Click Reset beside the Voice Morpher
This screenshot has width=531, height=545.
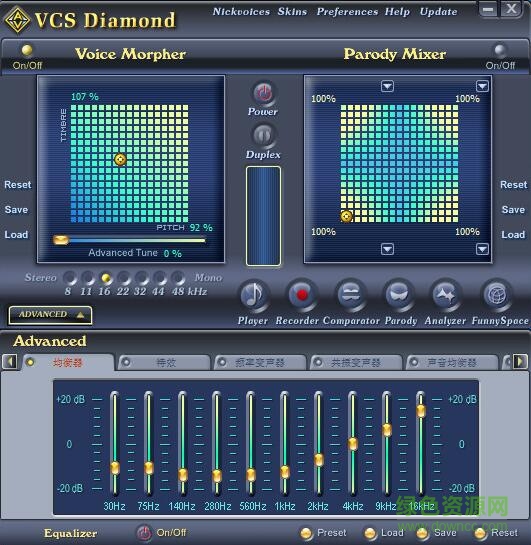click(18, 185)
